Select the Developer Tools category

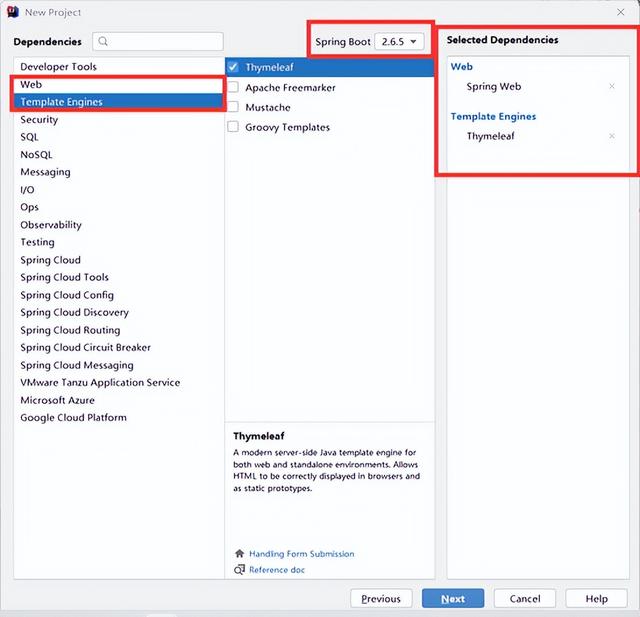pyautogui.click(x=118, y=67)
